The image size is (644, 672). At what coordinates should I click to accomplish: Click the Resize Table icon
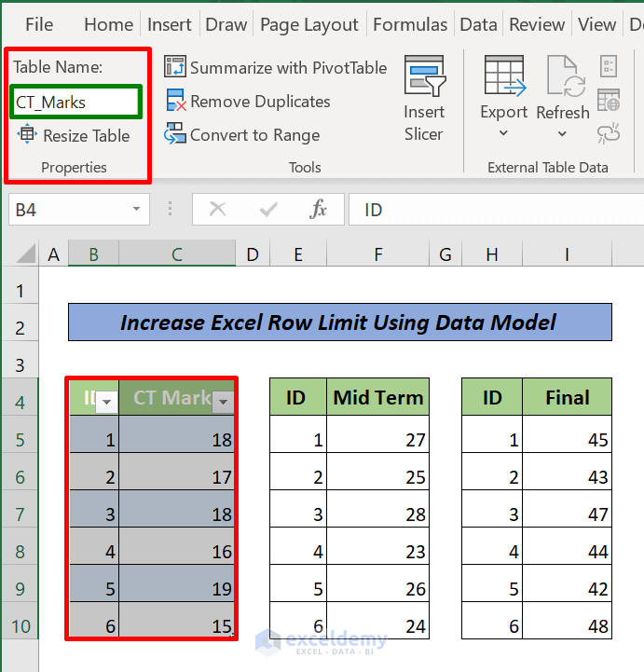click(27, 134)
